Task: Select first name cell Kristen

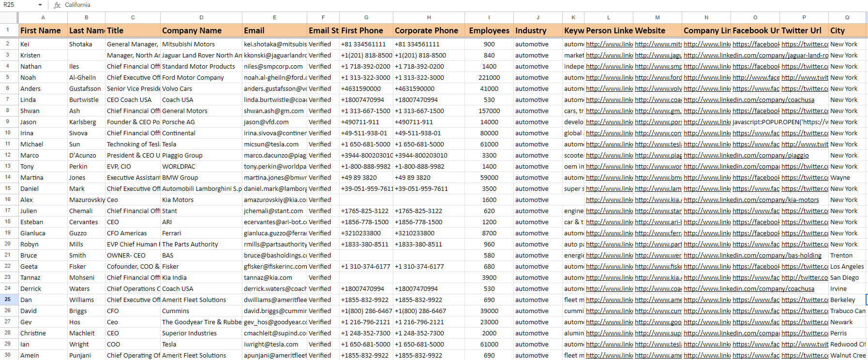Action: pos(43,55)
